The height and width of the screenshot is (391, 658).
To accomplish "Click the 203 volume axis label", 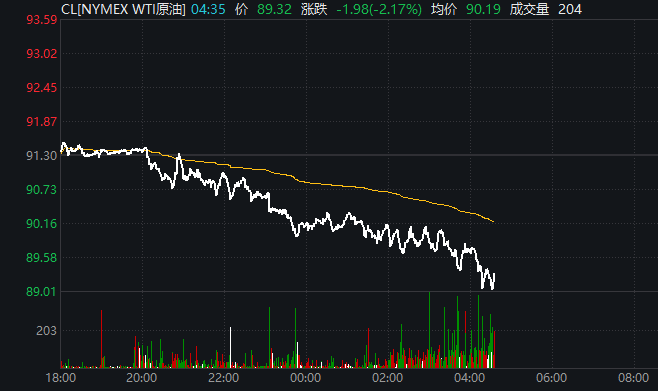I will tap(46, 331).
